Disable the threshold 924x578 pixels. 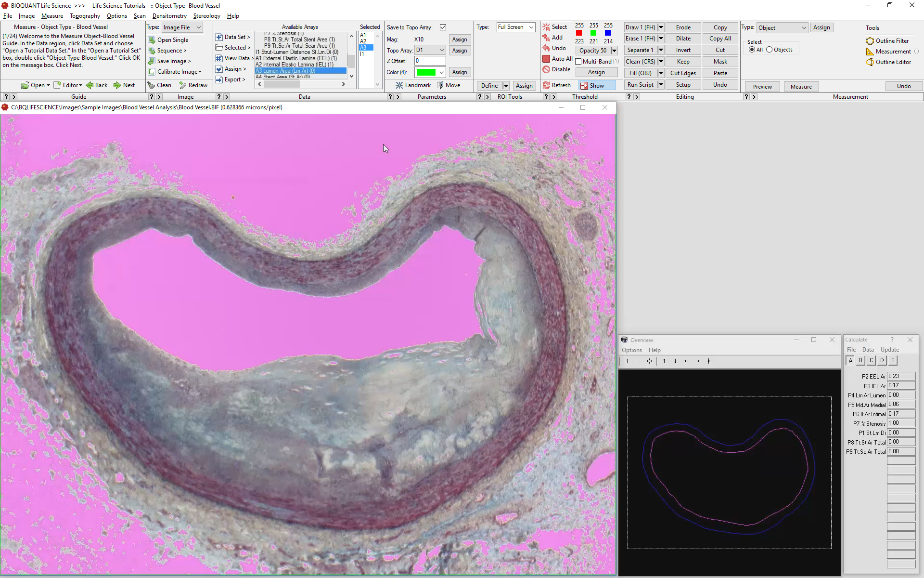point(557,69)
